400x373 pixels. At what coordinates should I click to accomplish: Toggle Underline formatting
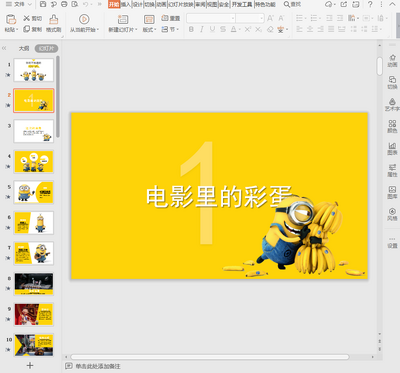pos(212,29)
